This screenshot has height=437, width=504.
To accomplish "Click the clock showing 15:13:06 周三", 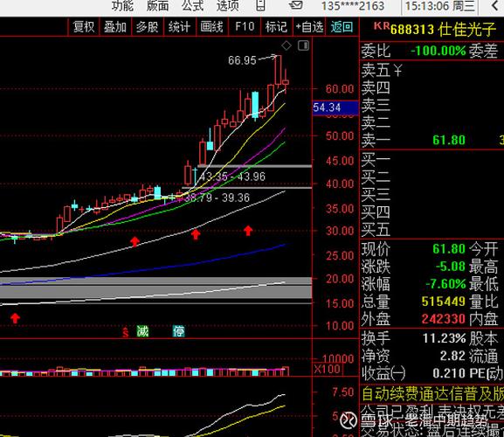I will click(439, 6).
